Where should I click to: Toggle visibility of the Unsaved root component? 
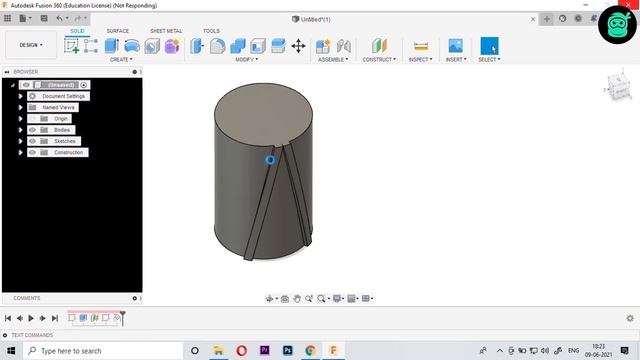26,85
